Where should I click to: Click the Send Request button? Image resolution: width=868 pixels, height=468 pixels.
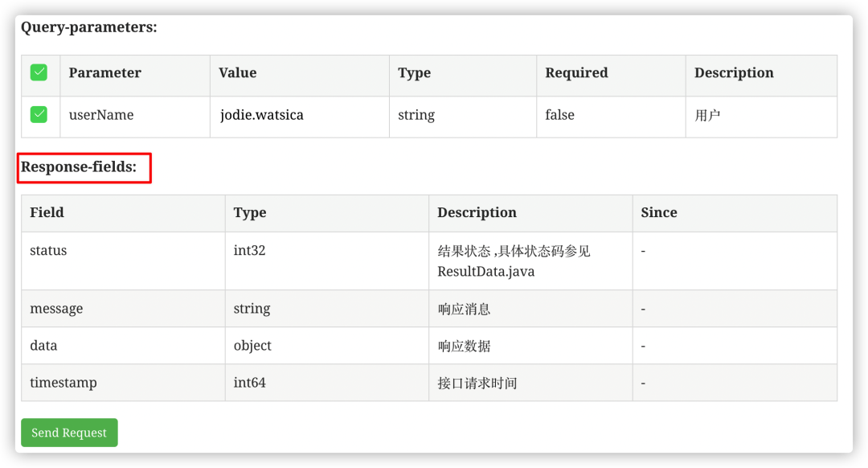pyautogui.click(x=69, y=433)
